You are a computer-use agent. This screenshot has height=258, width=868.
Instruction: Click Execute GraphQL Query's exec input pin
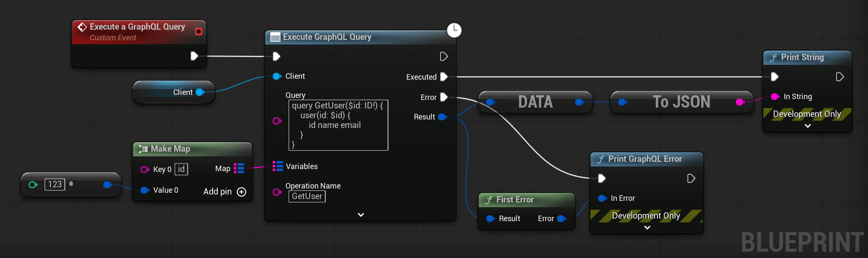click(276, 56)
